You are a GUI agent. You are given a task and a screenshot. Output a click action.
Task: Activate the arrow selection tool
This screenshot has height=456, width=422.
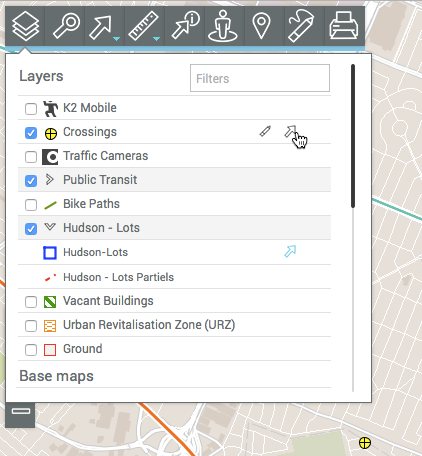tap(101, 26)
